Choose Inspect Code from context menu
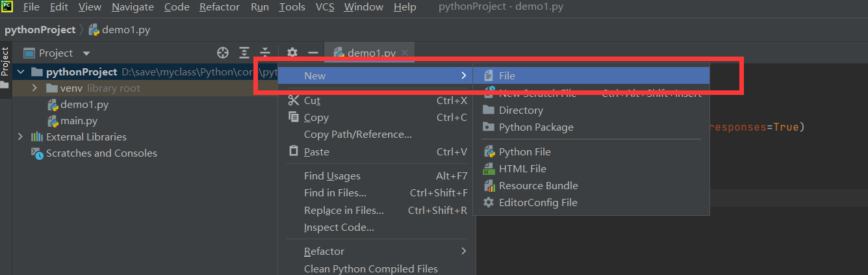The height and width of the screenshot is (275, 868). point(376,228)
